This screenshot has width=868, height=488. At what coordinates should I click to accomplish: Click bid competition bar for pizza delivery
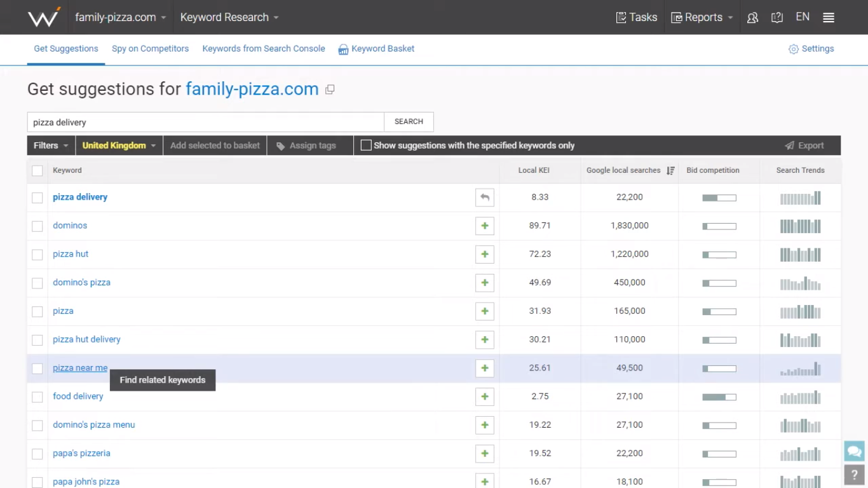[719, 198]
